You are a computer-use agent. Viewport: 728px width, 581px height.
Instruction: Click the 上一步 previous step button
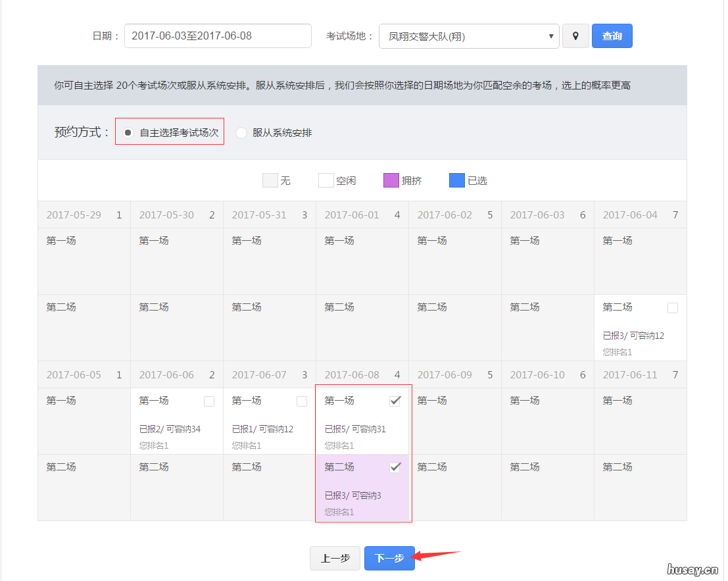335,557
